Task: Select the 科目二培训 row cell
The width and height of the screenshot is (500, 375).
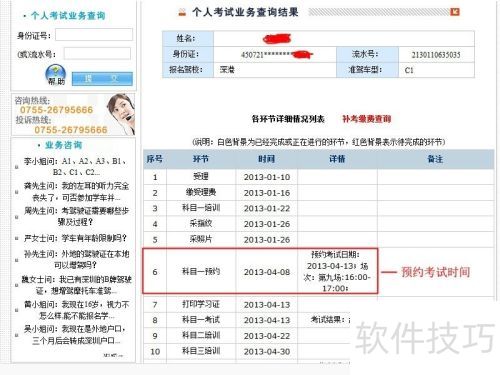Action: (201, 336)
